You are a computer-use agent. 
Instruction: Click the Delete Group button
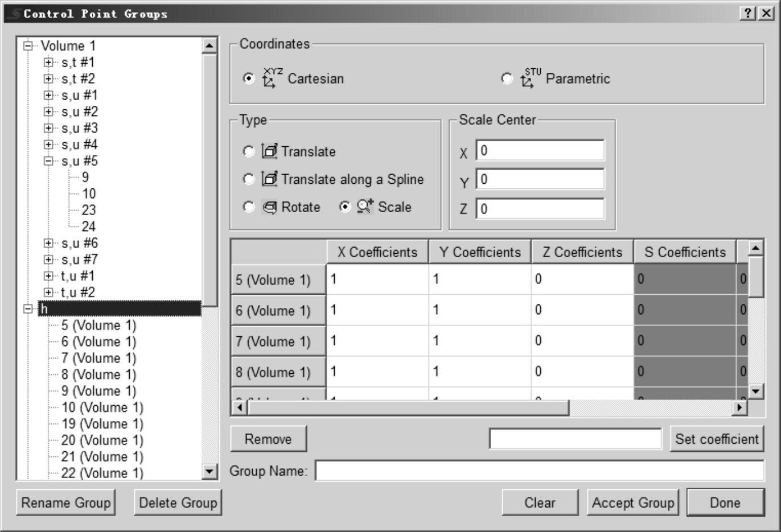(178, 502)
